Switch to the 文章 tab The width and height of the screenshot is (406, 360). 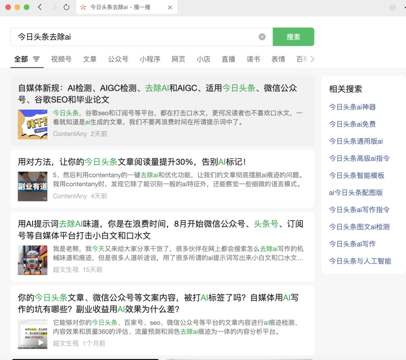pyautogui.click(x=90, y=59)
